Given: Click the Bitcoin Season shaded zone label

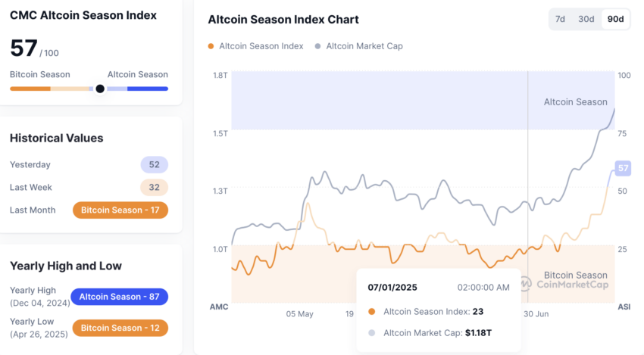Looking at the screenshot, I should click(x=575, y=275).
